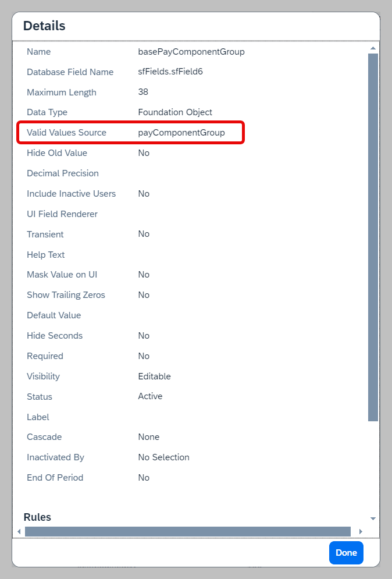Screen dimensions: 392x579
Task: Click the No Selection value
Action: tap(163, 457)
